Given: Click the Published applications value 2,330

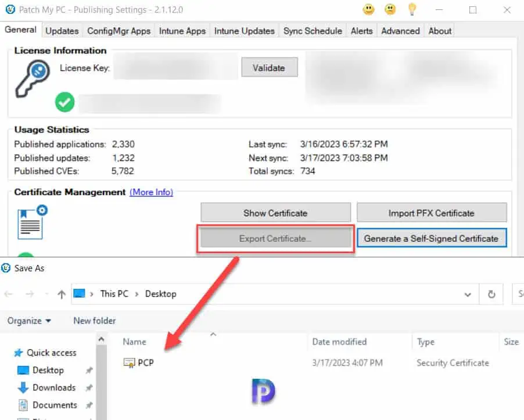Looking at the screenshot, I should [x=123, y=144].
